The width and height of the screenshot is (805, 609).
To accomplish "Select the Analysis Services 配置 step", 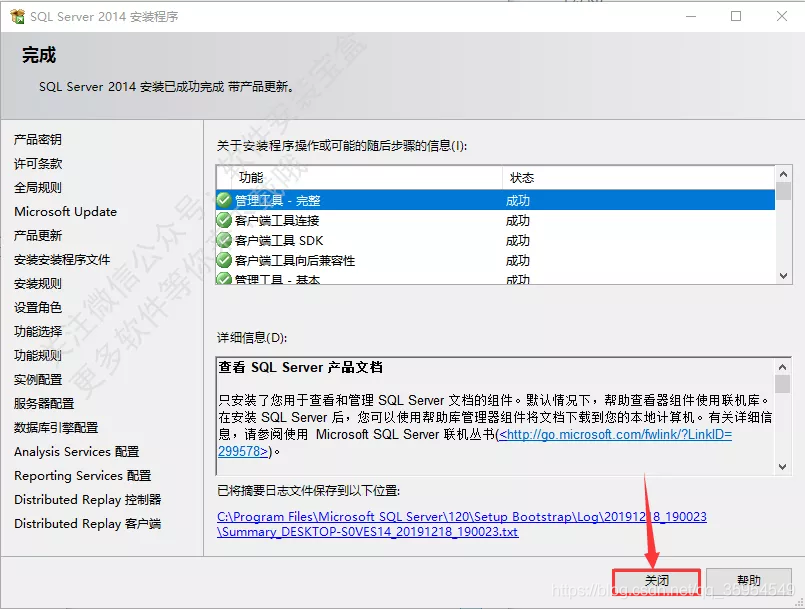I will click(x=77, y=451).
